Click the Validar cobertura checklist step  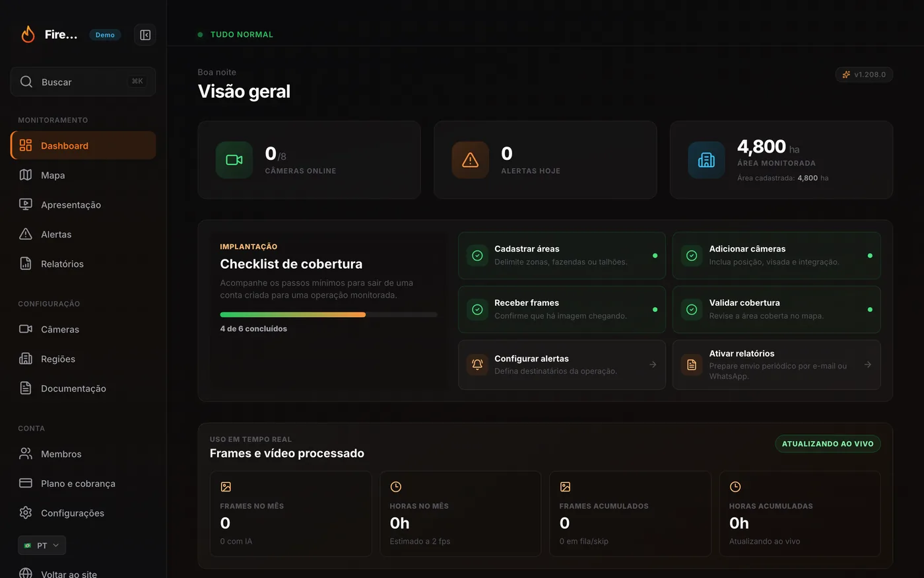point(777,309)
